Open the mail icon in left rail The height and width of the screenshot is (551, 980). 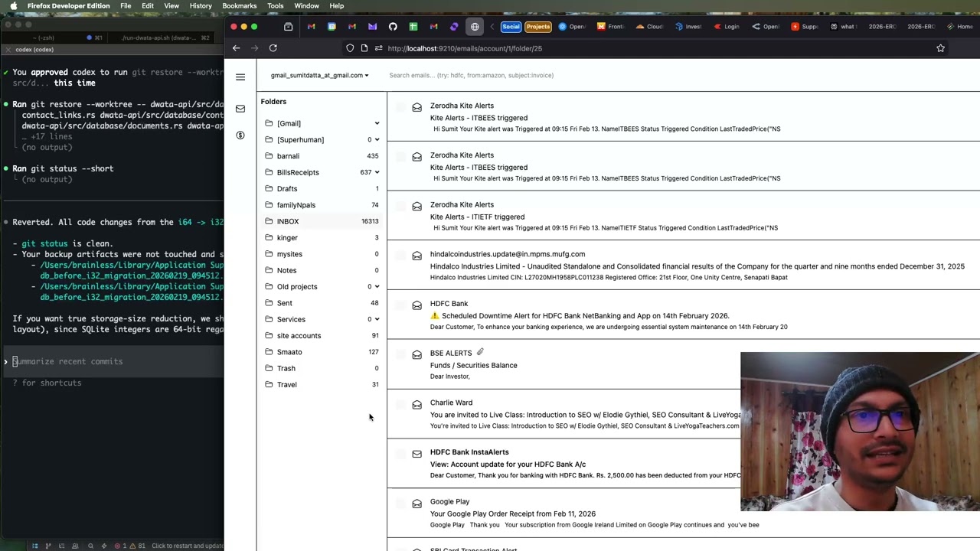point(240,109)
